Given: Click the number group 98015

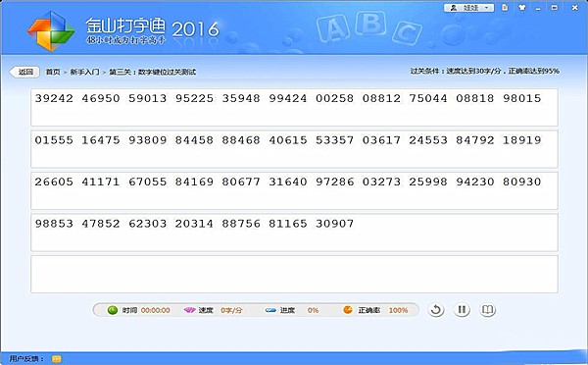Looking at the screenshot, I should tap(522, 98).
